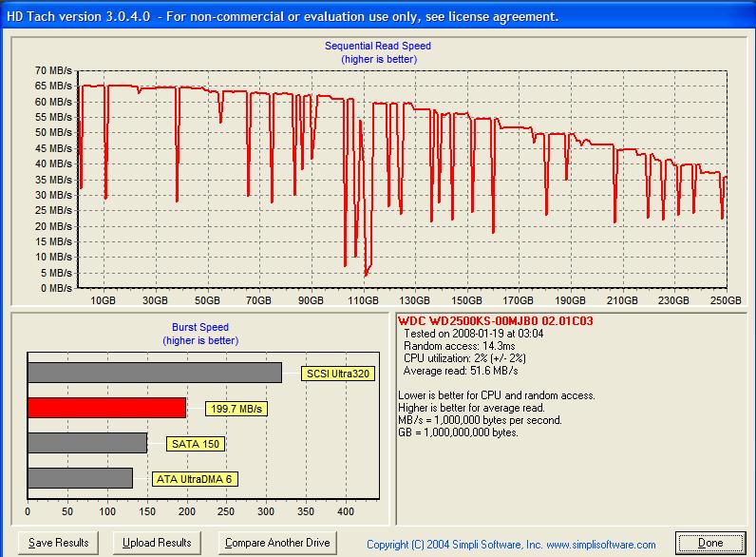Click the 'GB = 1,000,000,000 bytes.' note

tap(458, 432)
